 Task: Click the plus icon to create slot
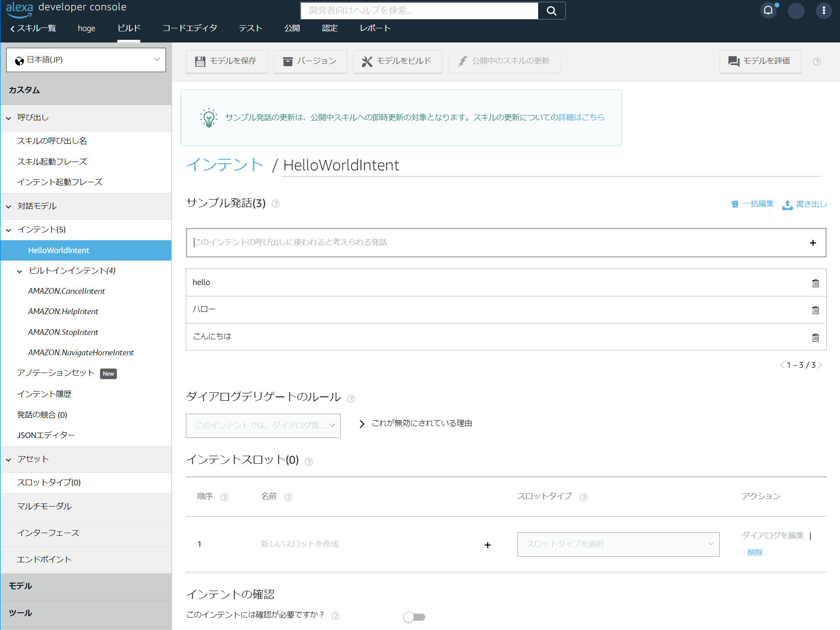pos(488,545)
